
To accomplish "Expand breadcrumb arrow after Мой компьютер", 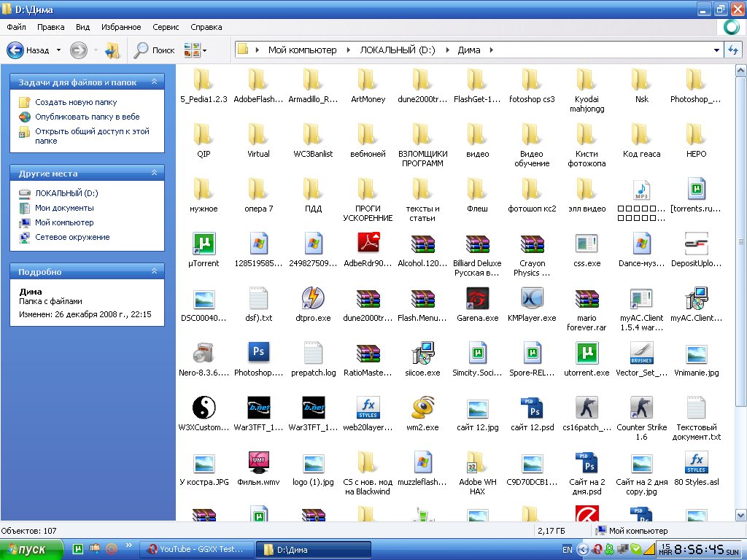I will (348, 50).
